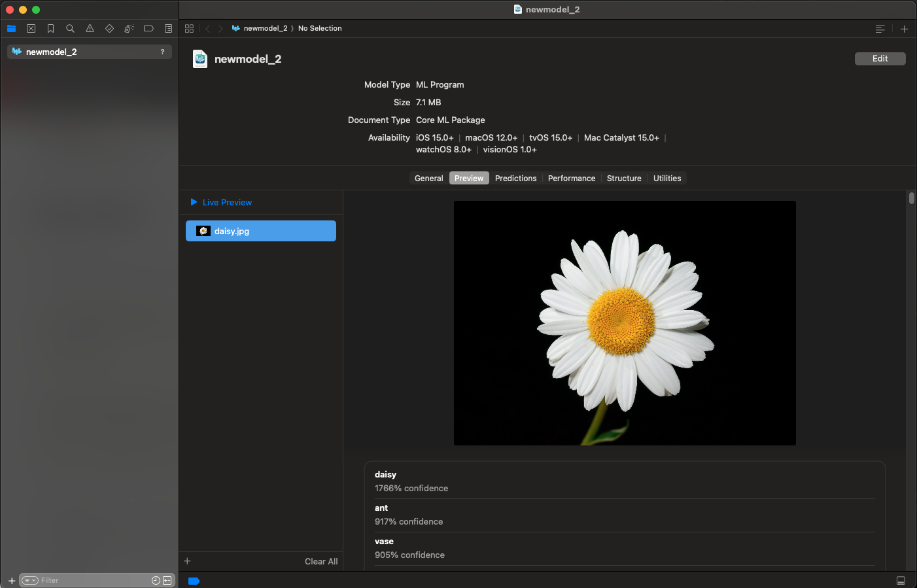Click Clear All in preview list

(x=320, y=561)
